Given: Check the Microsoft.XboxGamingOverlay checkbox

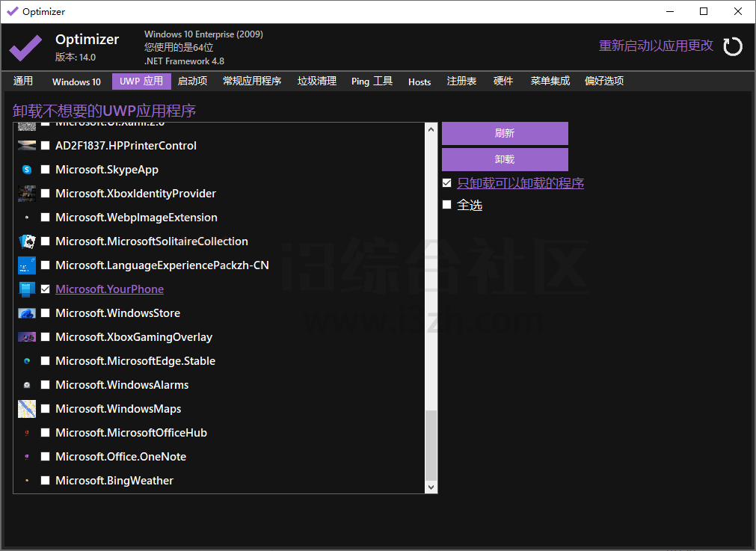Looking at the screenshot, I should point(46,337).
